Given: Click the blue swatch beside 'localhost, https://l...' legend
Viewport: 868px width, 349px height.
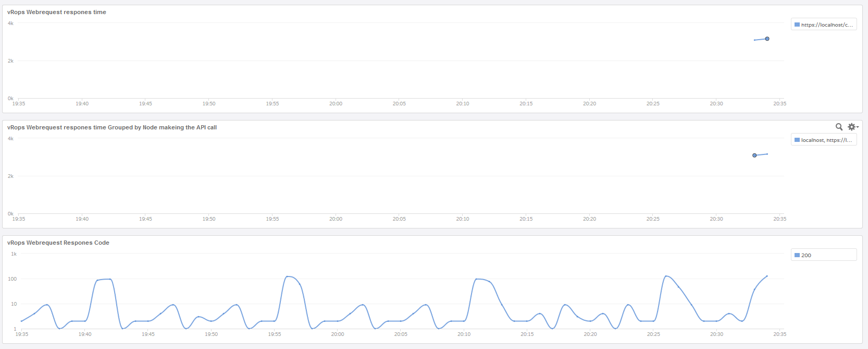Looking at the screenshot, I should [797, 140].
